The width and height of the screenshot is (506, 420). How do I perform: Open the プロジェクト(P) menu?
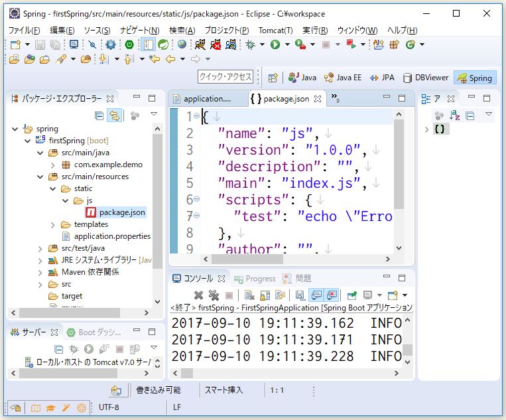coord(227,31)
